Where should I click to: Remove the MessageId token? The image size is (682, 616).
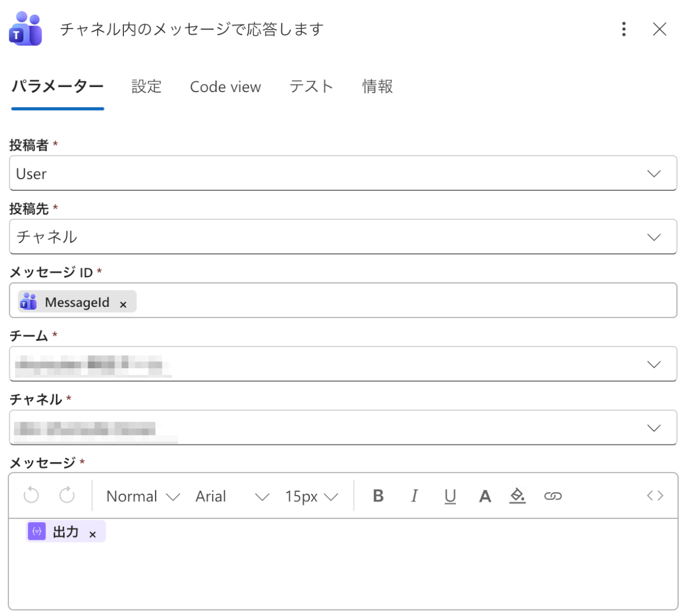123,304
